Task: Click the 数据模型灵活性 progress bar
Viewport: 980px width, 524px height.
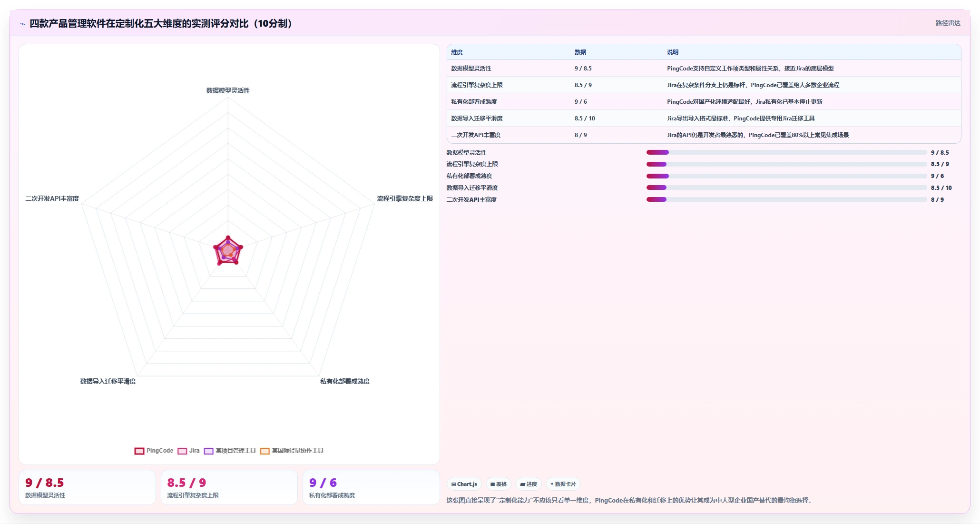Action: [x=786, y=152]
